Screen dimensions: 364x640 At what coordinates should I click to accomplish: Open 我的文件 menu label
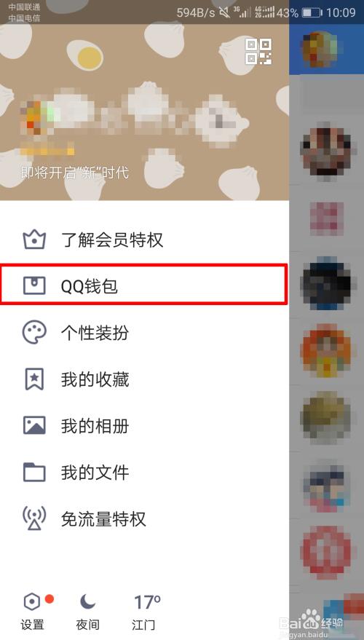tap(95, 473)
